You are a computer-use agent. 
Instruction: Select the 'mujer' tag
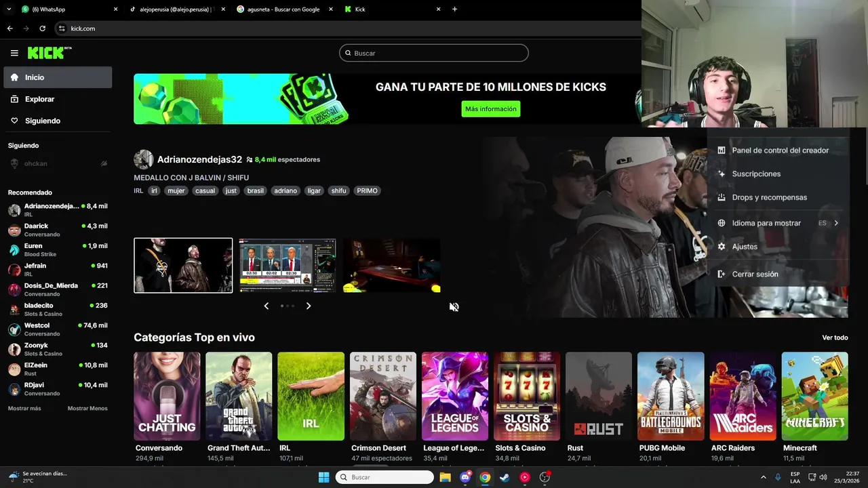(x=176, y=190)
